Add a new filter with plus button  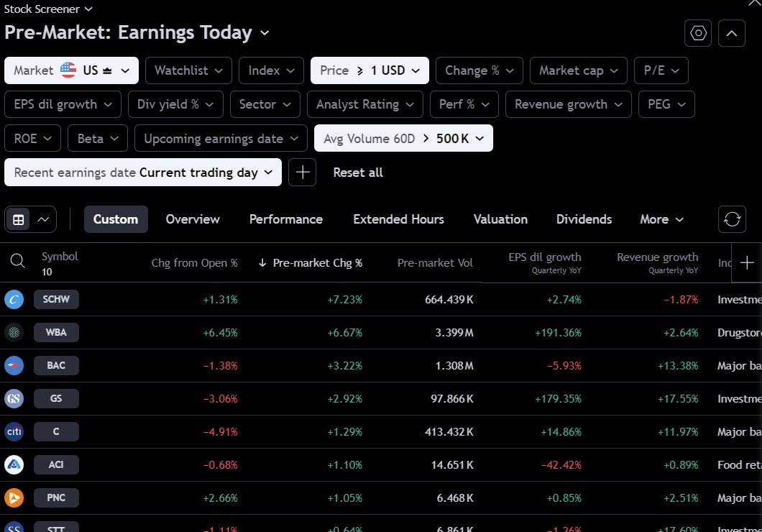click(302, 172)
